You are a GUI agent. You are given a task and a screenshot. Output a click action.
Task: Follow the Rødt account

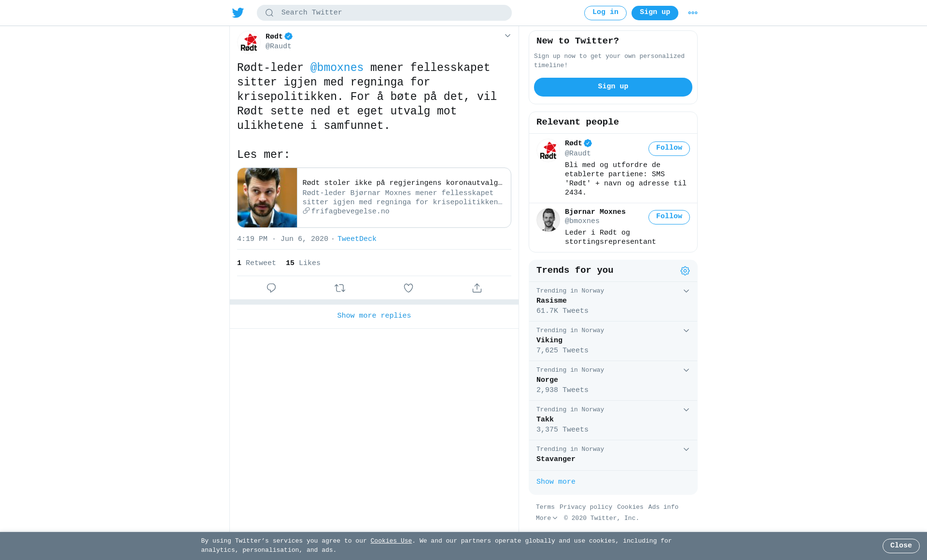[x=669, y=149]
